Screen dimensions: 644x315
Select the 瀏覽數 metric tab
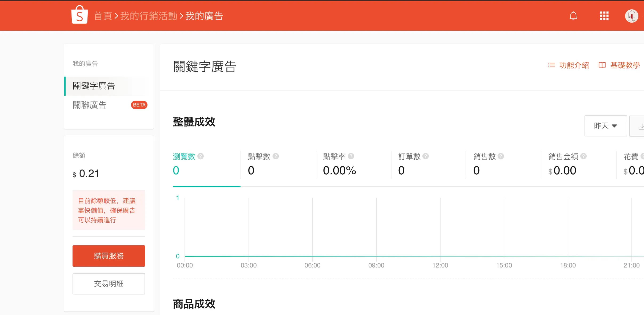[x=206, y=165]
